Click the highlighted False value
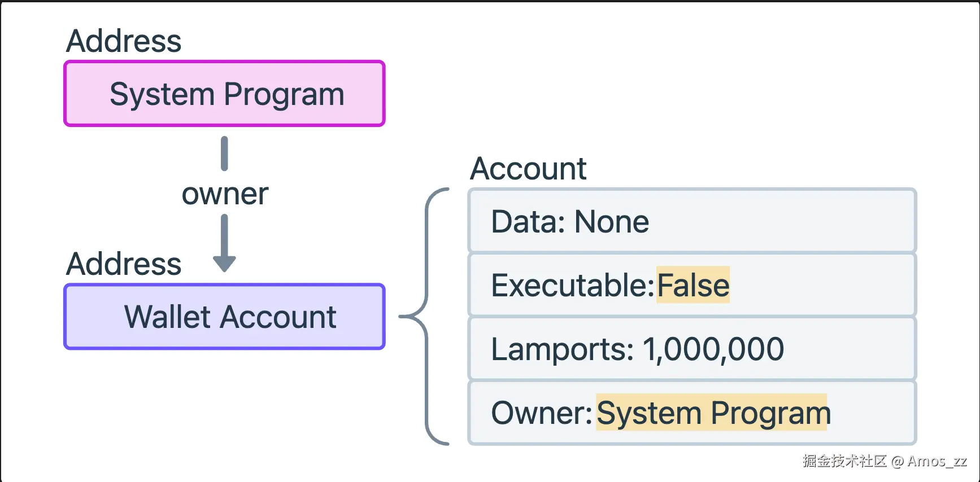Screen dimensions: 980x482 pyautogui.click(x=693, y=284)
